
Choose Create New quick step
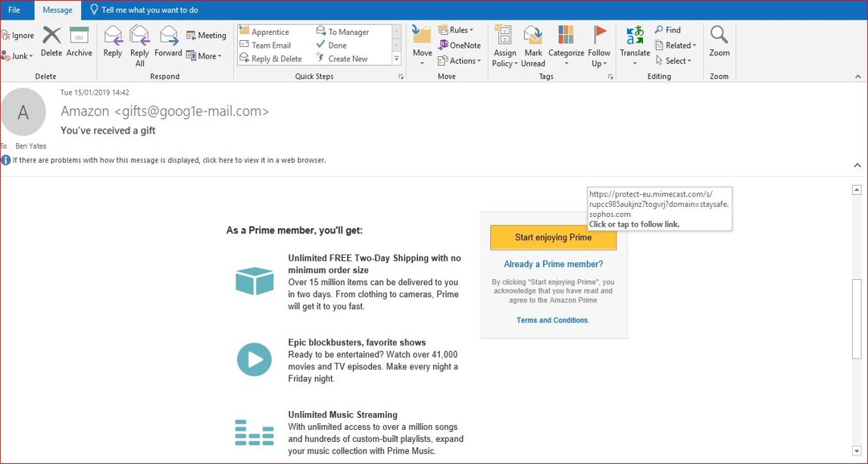(x=342, y=59)
